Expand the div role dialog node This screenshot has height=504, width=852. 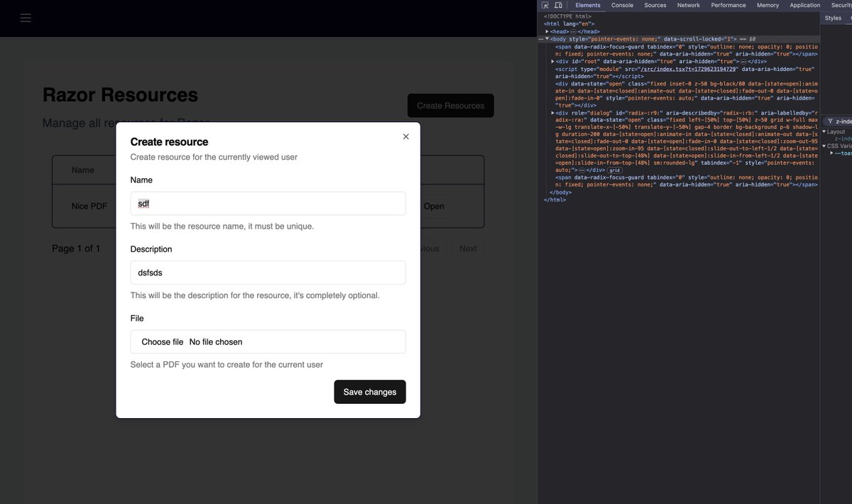553,112
